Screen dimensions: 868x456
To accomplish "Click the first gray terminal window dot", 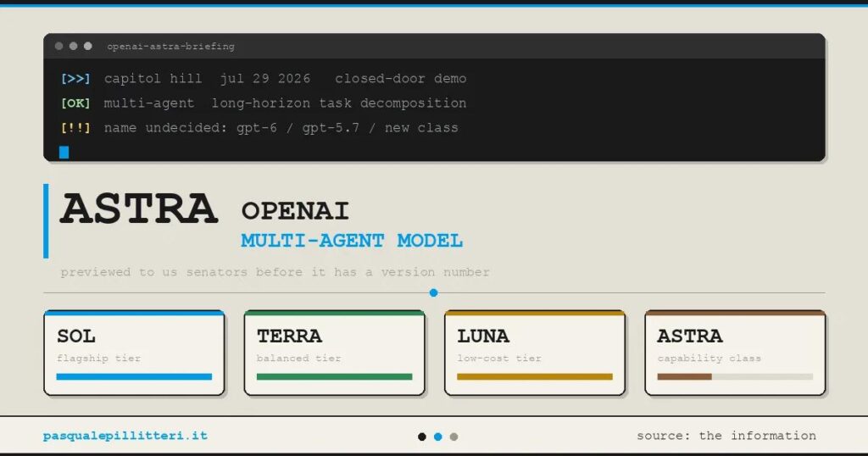I will tap(58, 46).
